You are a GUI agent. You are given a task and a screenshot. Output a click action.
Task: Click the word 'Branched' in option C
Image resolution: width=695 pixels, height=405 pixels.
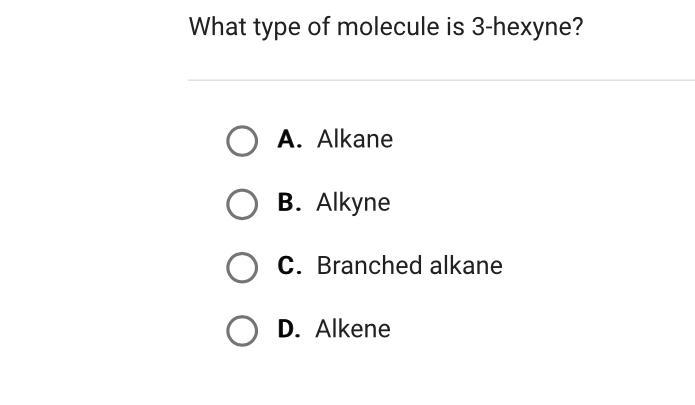[x=369, y=265]
